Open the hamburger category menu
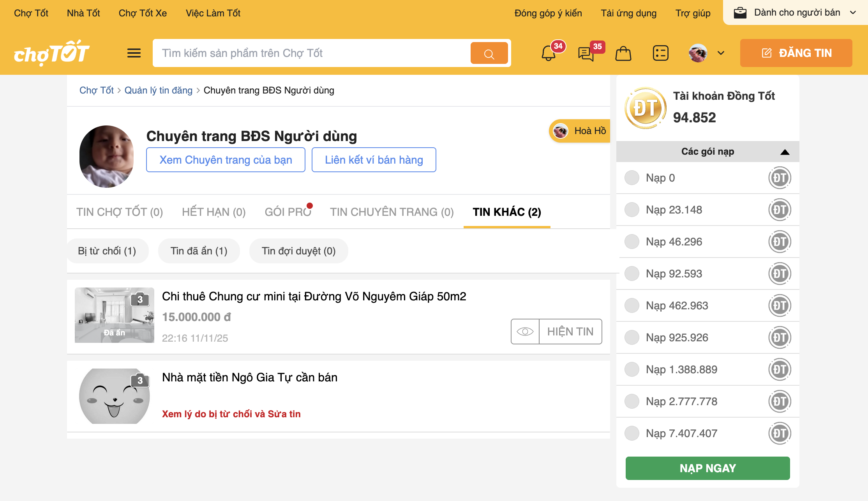This screenshot has height=501, width=868. point(134,53)
